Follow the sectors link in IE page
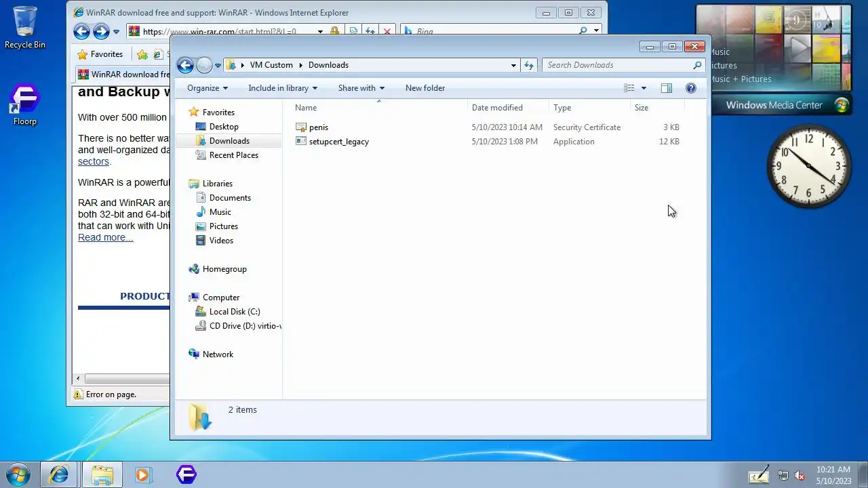This screenshot has height=488, width=868. [x=94, y=161]
